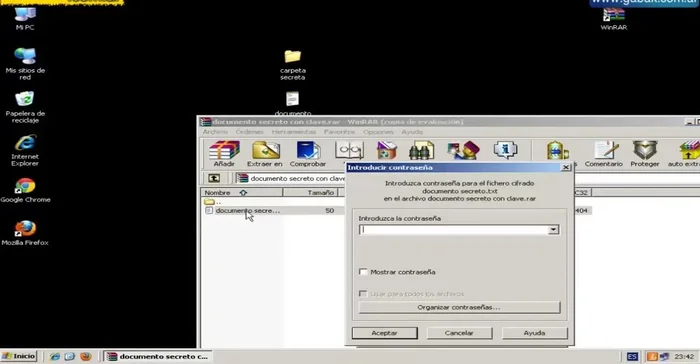This screenshot has height=364, width=700.
Task: Click the documento secreto taskbar button
Action: point(158,356)
